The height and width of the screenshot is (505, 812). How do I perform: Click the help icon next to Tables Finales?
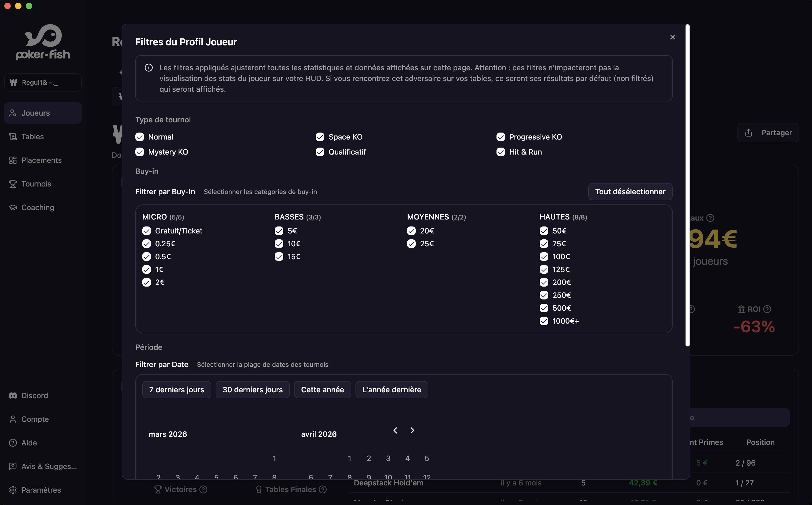323,489
